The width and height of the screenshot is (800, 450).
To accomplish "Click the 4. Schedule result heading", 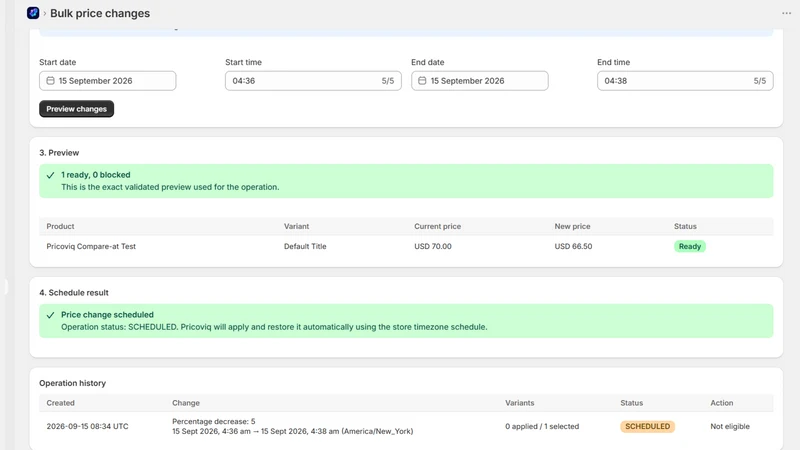I will point(74,292).
